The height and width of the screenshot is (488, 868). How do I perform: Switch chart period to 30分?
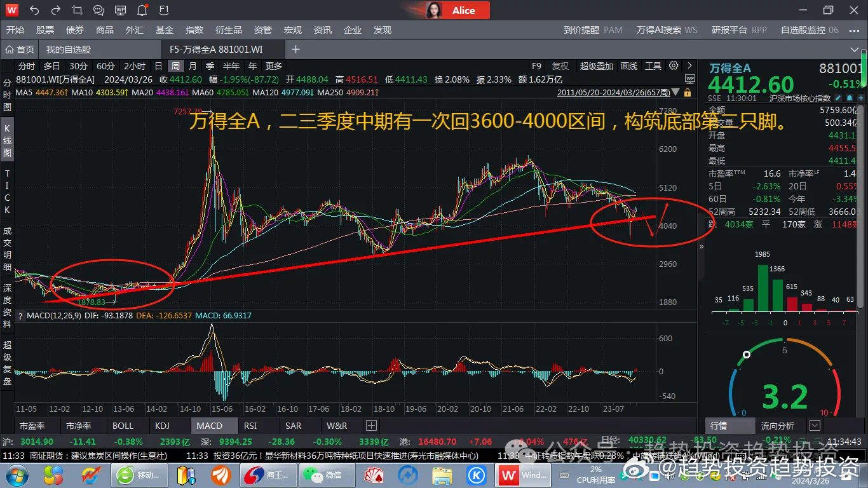point(79,66)
